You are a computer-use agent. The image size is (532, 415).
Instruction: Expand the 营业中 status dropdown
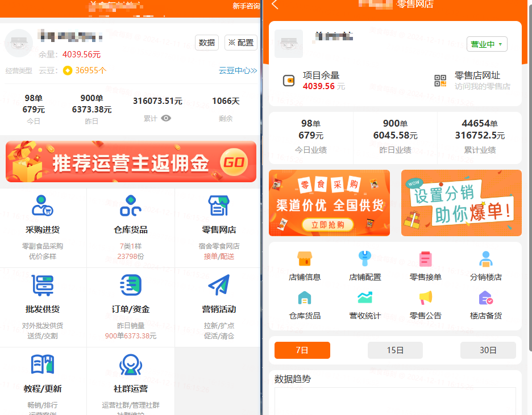point(487,44)
